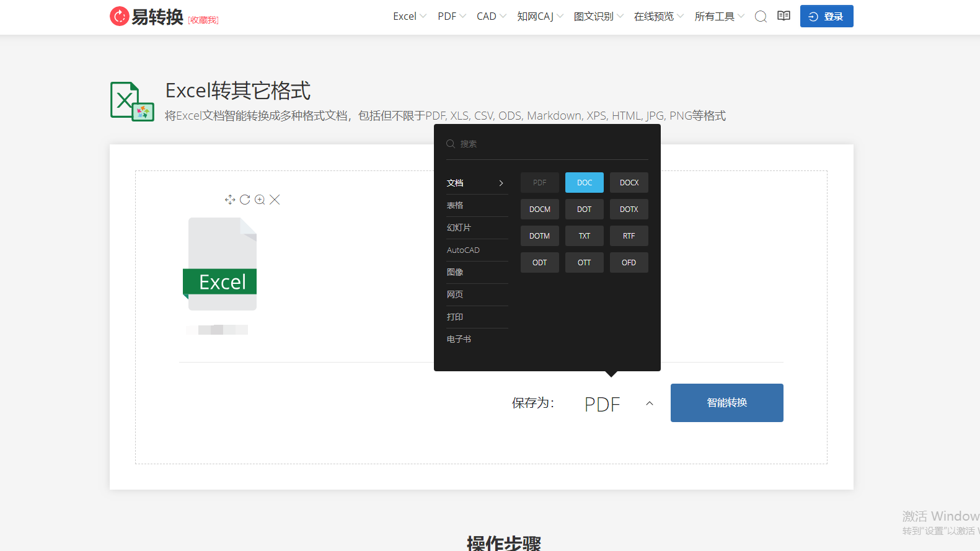Viewport: 980px width, 551px height.
Task: Expand the 知网CAJ navigation menu
Action: click(x=541, y=16)
